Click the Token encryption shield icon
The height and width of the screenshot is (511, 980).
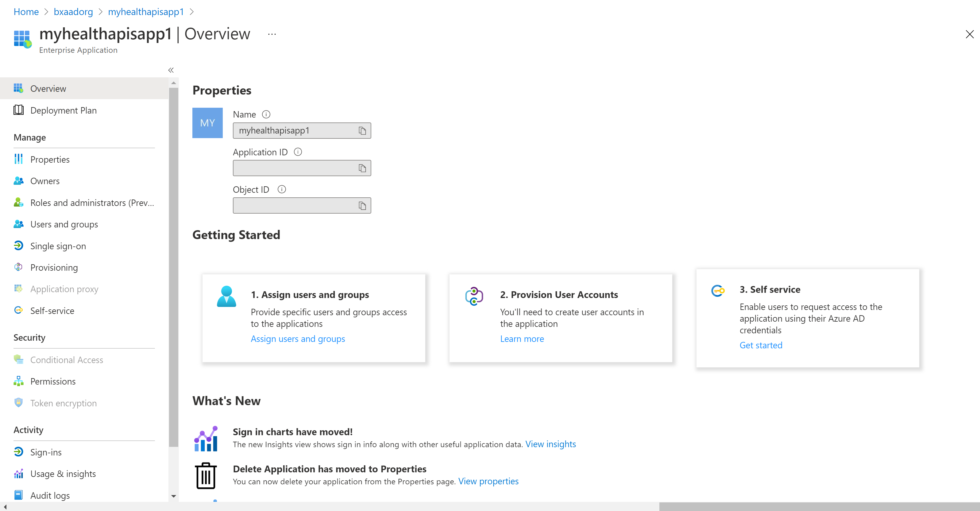point(18,403)
